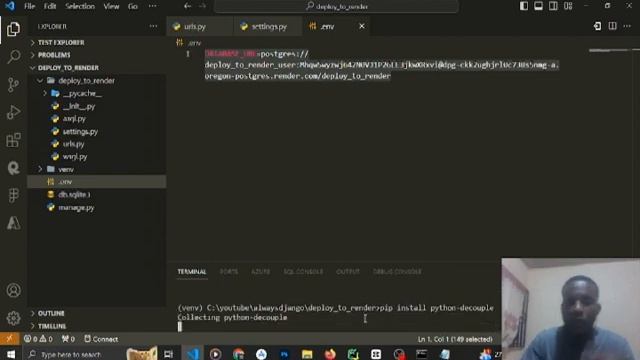Open Customize Layout icon
The image size is (640, 360).
[568, 6]
